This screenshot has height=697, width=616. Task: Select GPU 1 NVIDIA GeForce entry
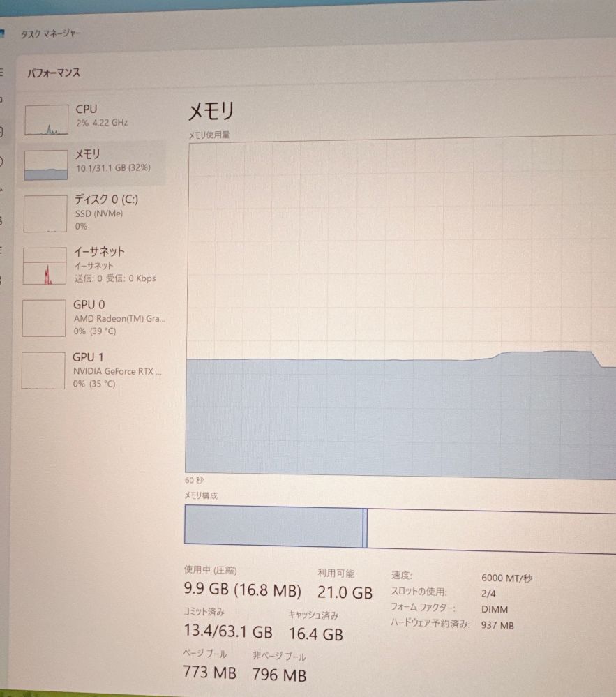(93, 370)
